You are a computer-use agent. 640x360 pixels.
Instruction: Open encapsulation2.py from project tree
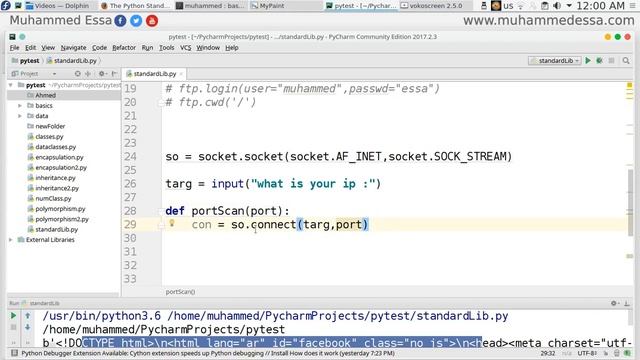point(57,168)
